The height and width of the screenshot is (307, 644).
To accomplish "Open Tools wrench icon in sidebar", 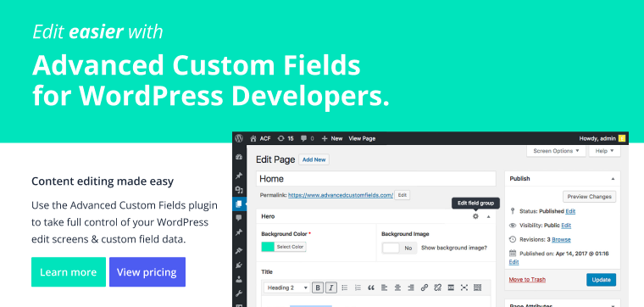I will click(x=239, y=293).
